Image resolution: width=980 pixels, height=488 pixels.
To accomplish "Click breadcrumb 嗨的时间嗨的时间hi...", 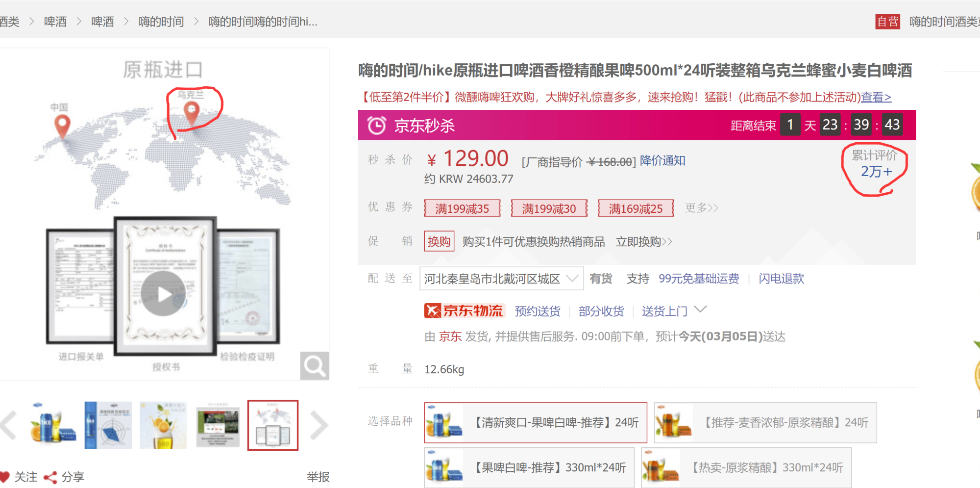I will point(263,22).
